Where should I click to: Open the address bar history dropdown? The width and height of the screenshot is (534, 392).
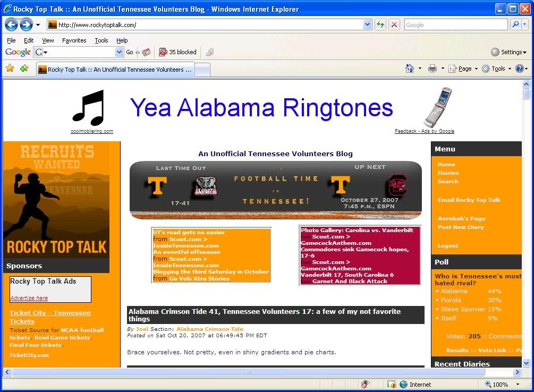[x=367, y=24]
